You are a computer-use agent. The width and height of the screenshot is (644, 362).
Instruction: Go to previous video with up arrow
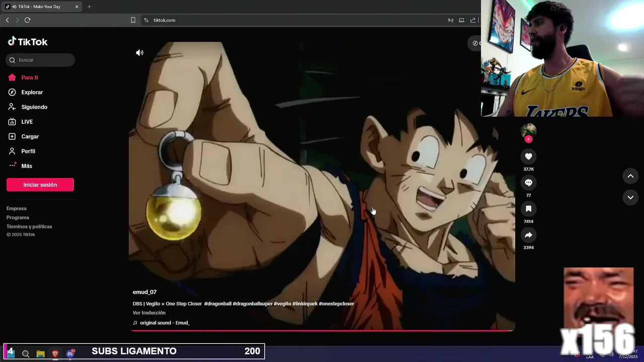(630, 176)
